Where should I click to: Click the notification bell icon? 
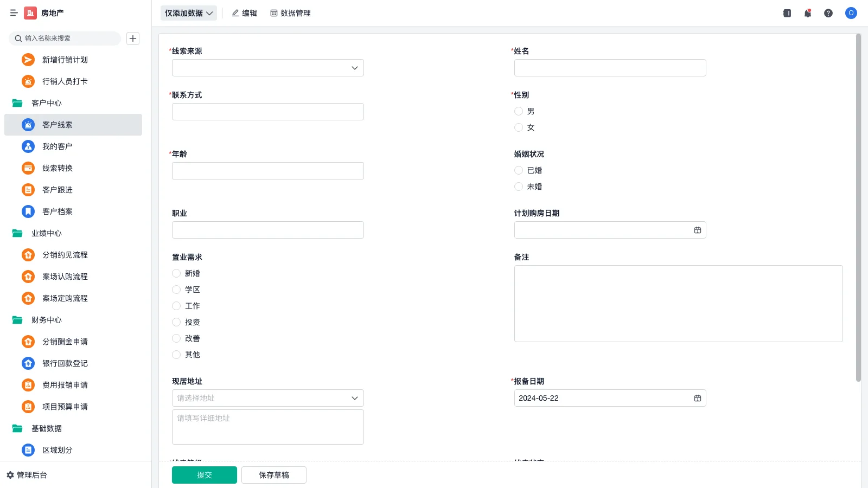tap(807, 13)
